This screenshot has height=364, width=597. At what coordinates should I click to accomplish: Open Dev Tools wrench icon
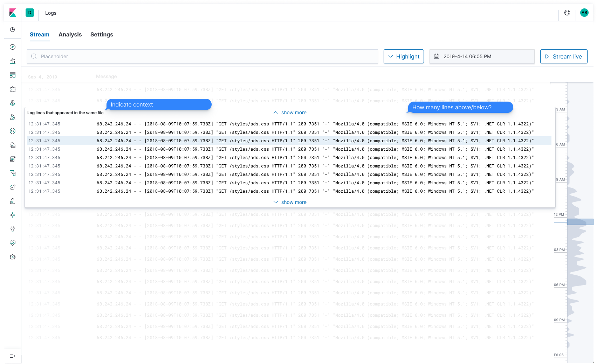[13, 229]
